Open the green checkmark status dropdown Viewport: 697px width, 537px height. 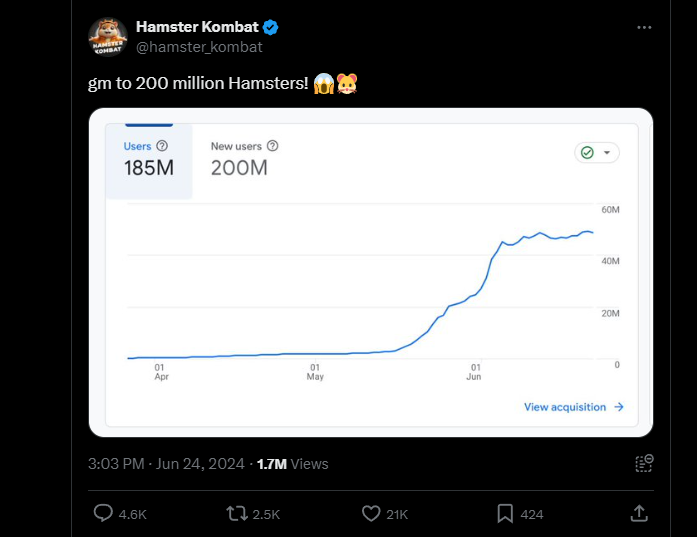[x=597, y=153]
